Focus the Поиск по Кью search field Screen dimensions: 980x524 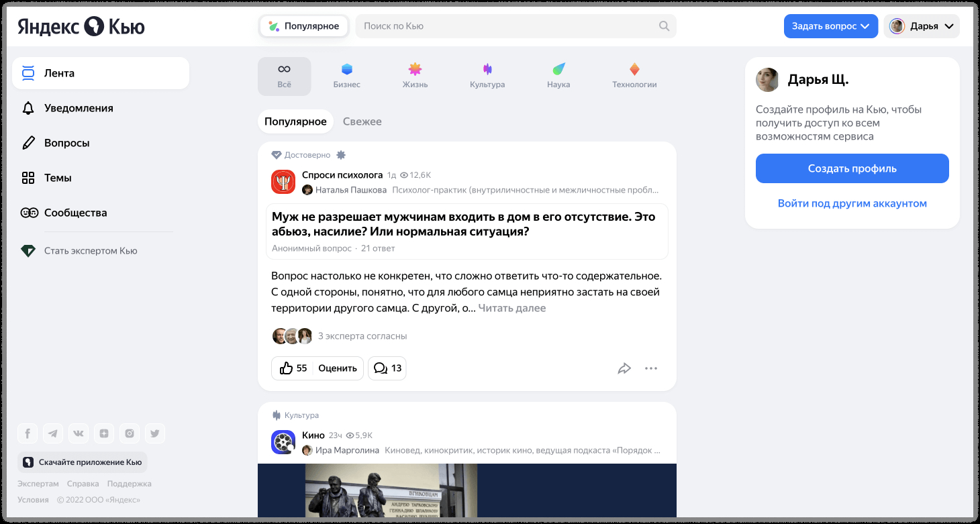pyautogui.click(x=516, y=26)
